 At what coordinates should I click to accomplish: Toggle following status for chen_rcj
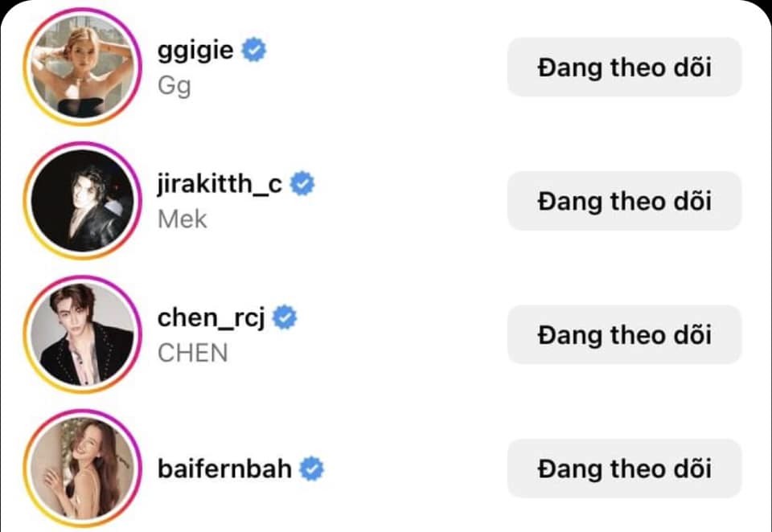(623, 334)
